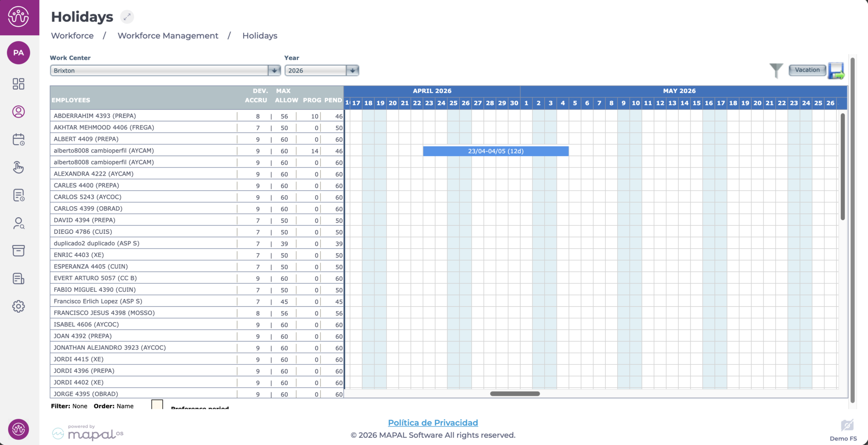Open the calendar clock icon in sidebar

point(19,140)
